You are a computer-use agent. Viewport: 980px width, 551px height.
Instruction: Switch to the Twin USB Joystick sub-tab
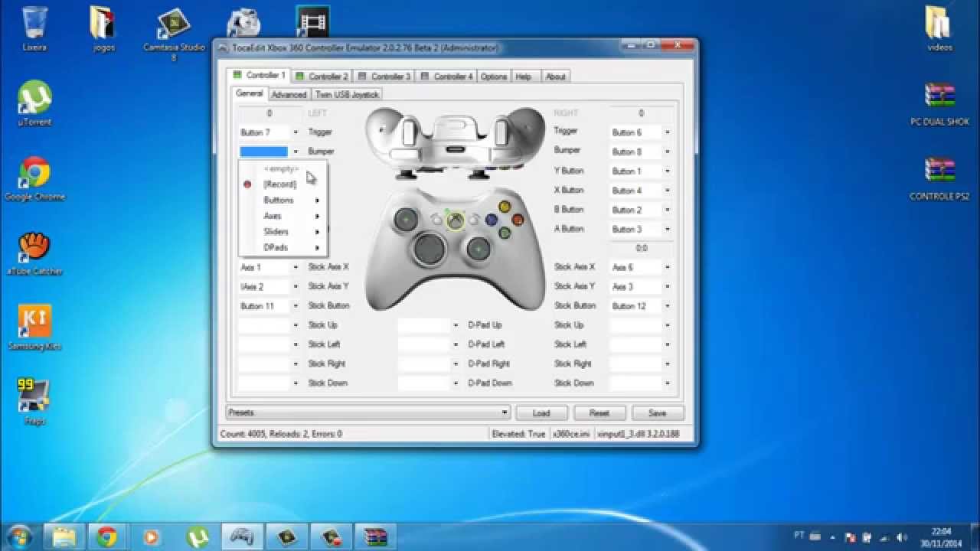pos(347,94)
